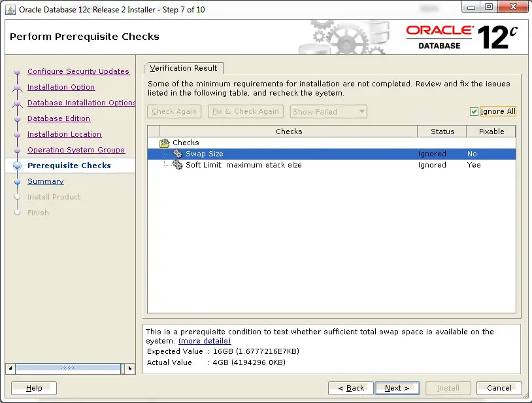
Task: Click the Install button
Action: coord(448,388)
